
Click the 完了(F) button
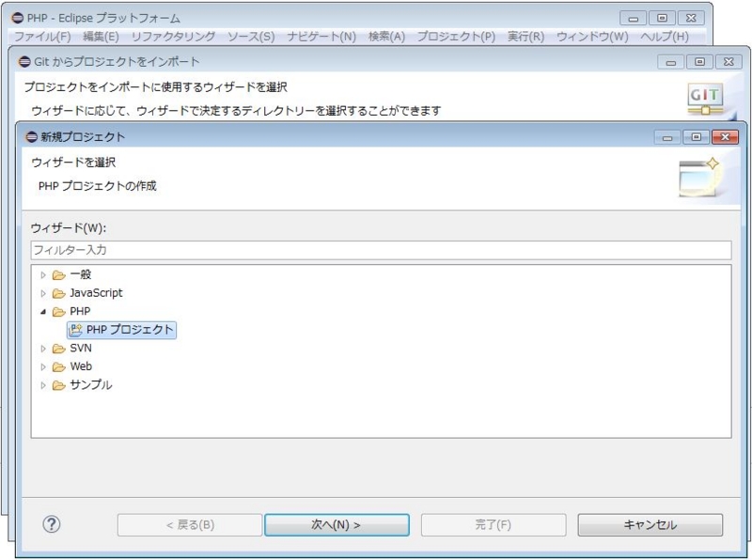(493, 525)
